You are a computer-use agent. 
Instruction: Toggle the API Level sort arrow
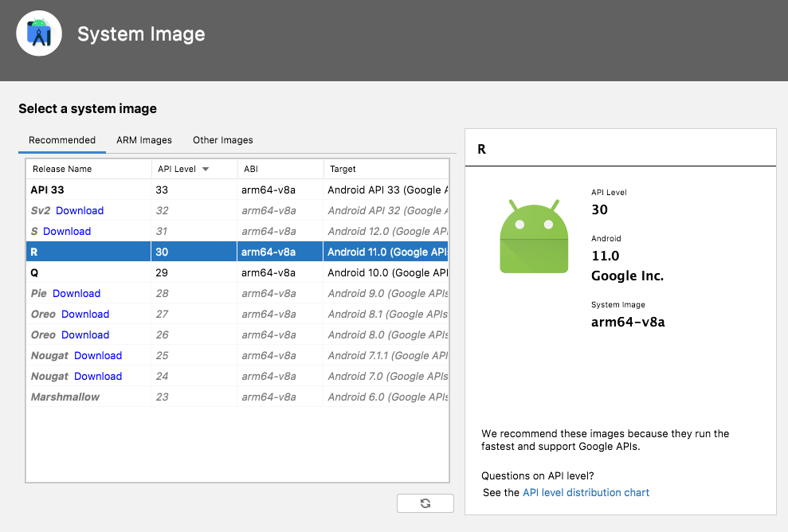206,170
